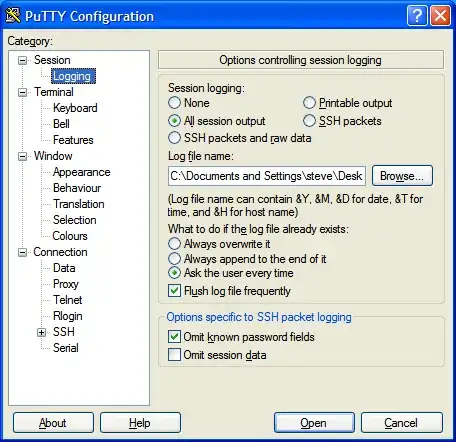The image size is (456, 442).
Task: Open Colours settings
Action: tap(70, 236)
